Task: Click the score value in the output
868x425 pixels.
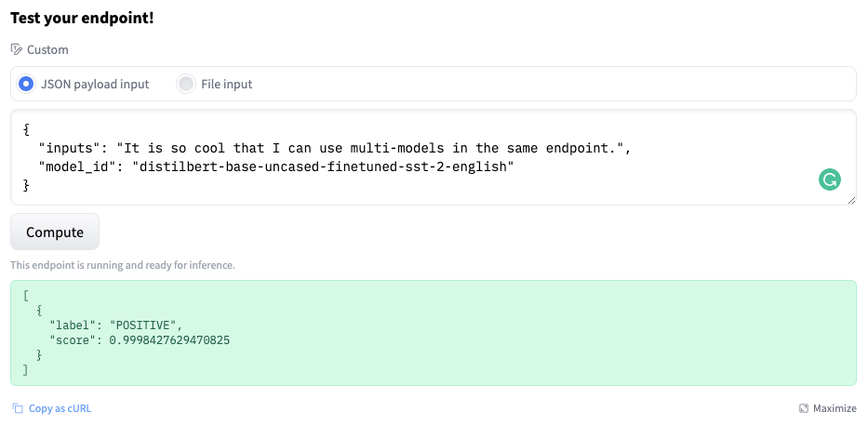Action: [169, 340]
